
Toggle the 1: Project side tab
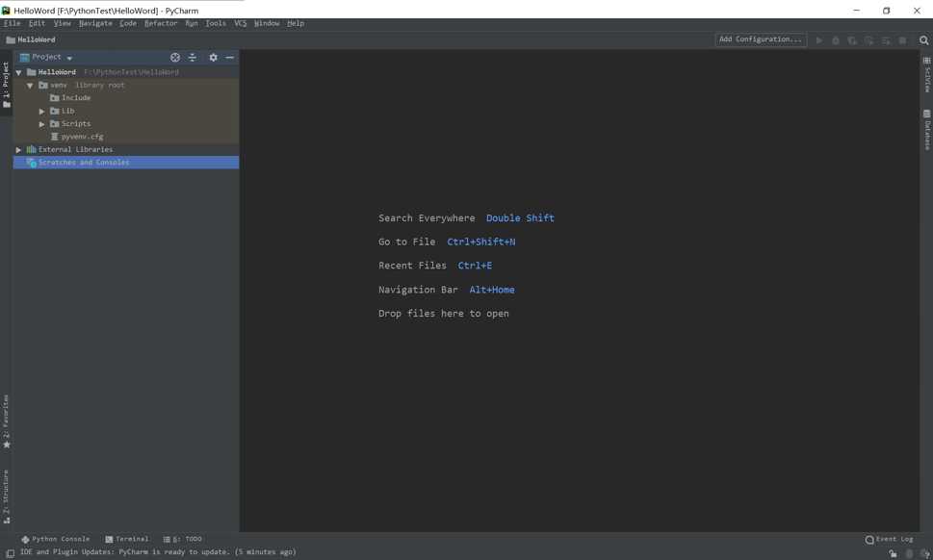click(6, 85)
